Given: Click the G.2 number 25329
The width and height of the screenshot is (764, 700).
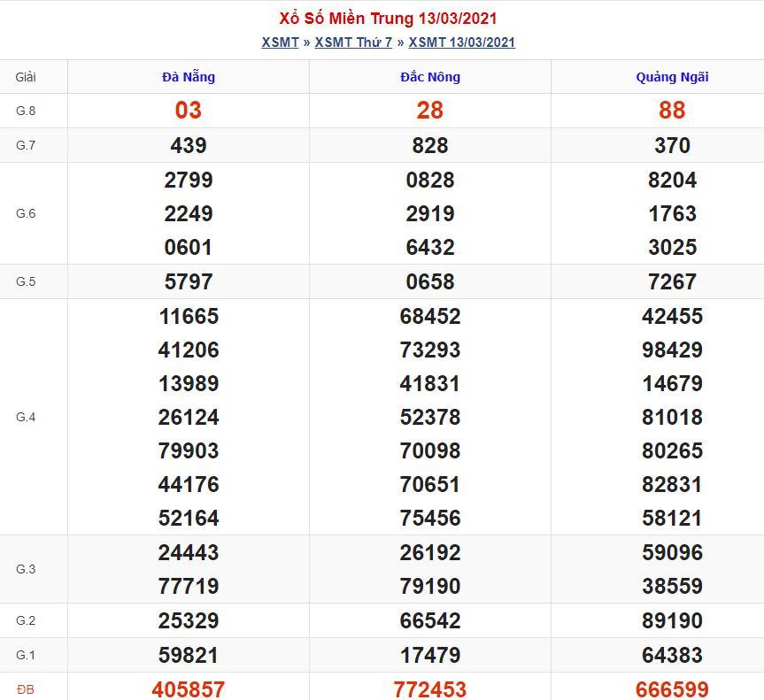Looking at the screenshot, I should coord(189,620).
